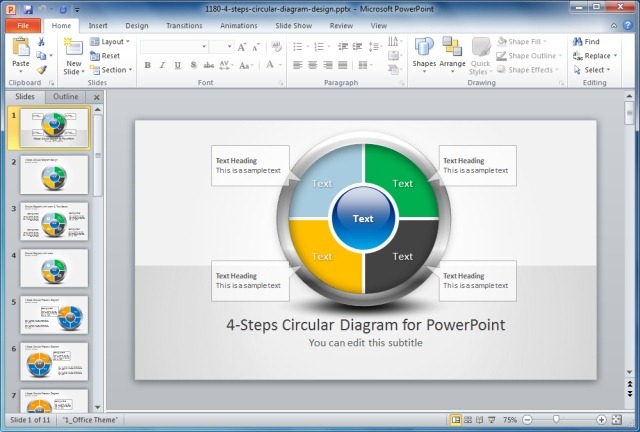Open Quick Styles gallery

coord(480,56)
